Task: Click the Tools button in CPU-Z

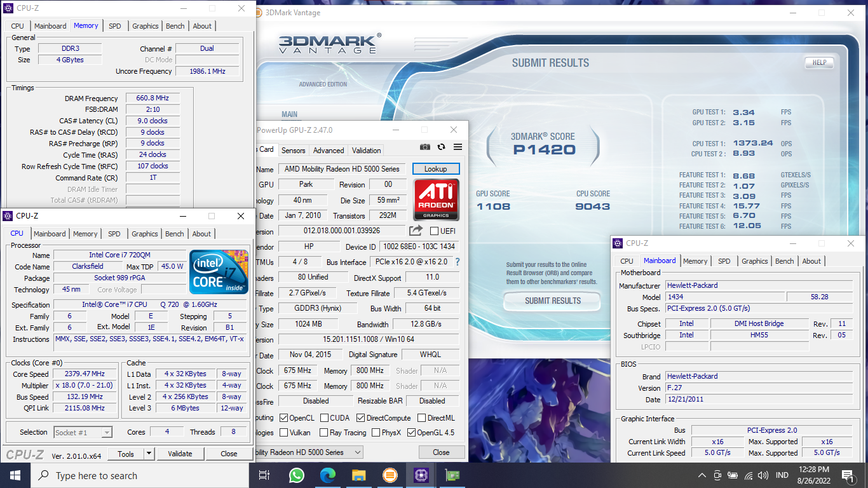Action: 126,454
